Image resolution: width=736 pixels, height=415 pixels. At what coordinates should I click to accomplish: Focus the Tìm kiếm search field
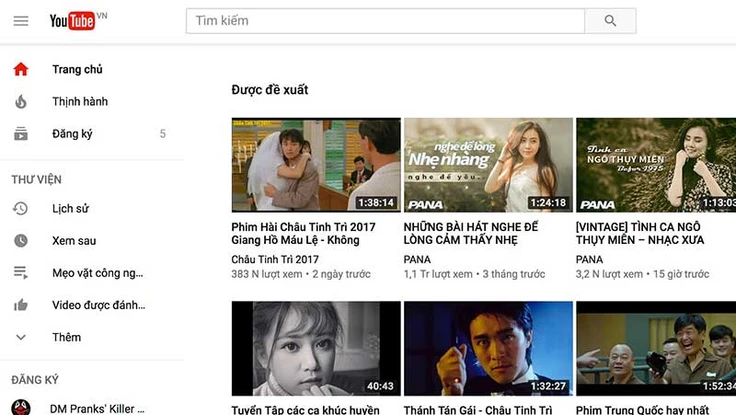[x=385, y=21]
